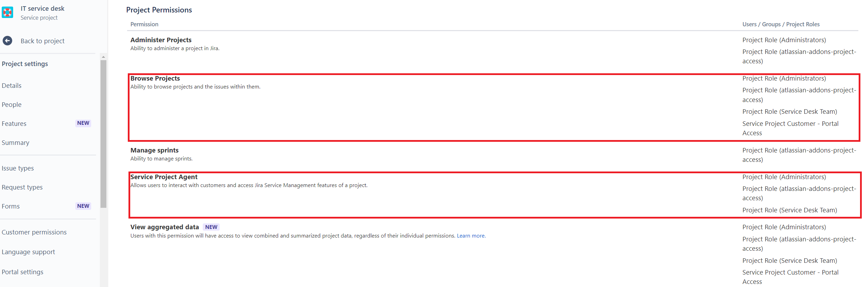This screenshot has width=868, height=287.
Task: Click the IT service desk project avatar icon
Action: [7, 12]
